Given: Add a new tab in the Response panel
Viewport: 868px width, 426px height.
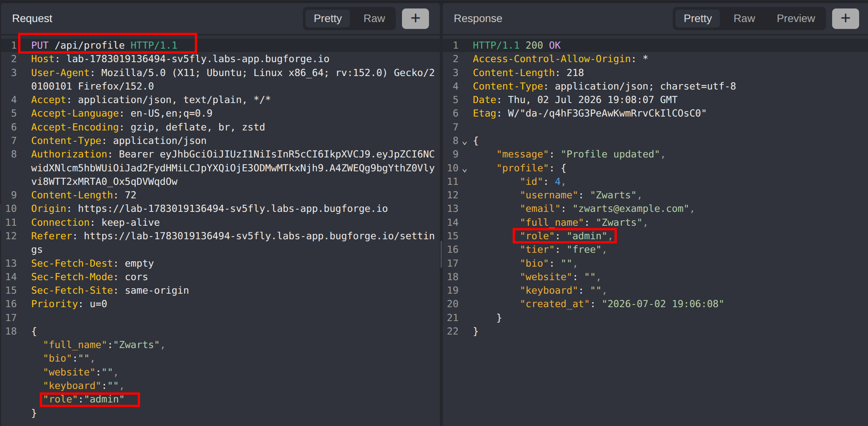Looking at the screenshot, I should 845,19.
